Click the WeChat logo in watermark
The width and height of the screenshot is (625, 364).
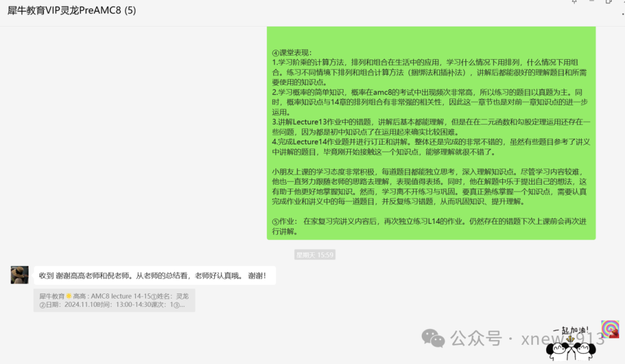[433, 337]
